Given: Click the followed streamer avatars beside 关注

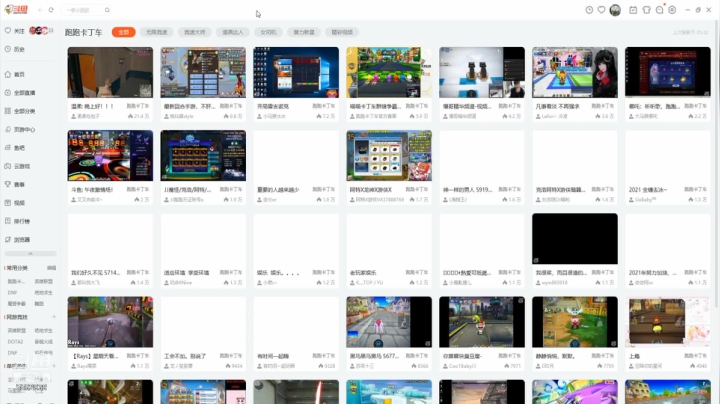Looking at the screenshot, I should point(40,31).
